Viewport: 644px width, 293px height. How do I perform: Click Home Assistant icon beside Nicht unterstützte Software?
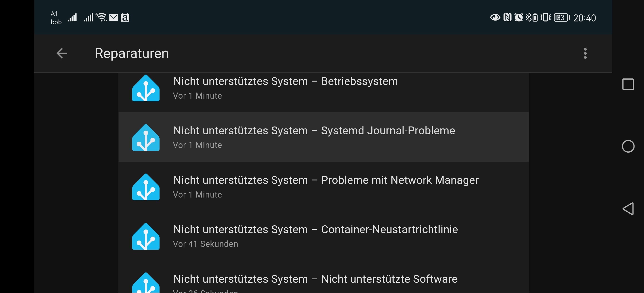pos(146,283)
